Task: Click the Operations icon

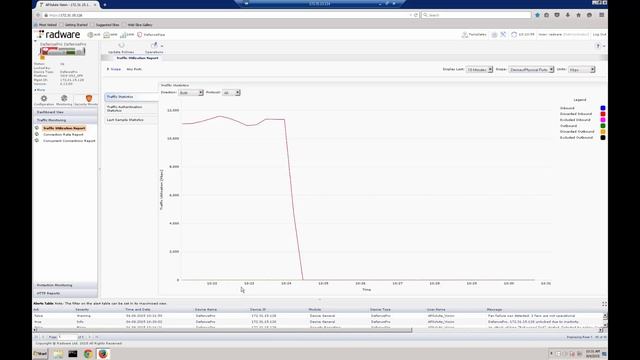Action: (154, 45)
